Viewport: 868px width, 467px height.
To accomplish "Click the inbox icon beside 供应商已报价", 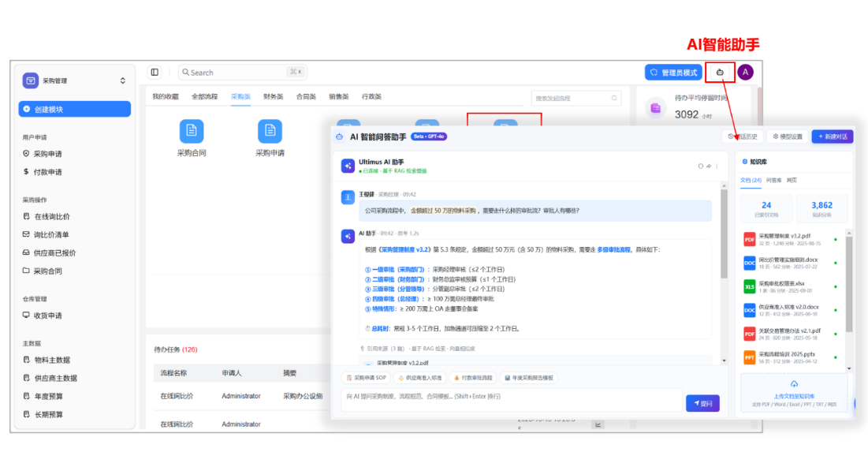I will pyautogui.click(x=26, y=252).
